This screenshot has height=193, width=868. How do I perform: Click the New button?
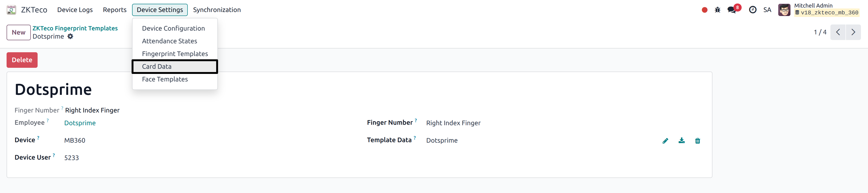[19, 32]
